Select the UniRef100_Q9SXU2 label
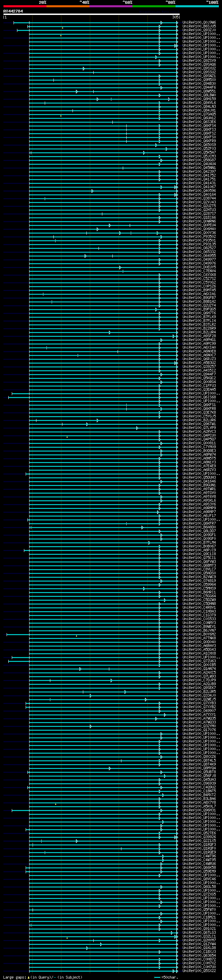This screenshot has height=980, width=222. tap(199, 68)
